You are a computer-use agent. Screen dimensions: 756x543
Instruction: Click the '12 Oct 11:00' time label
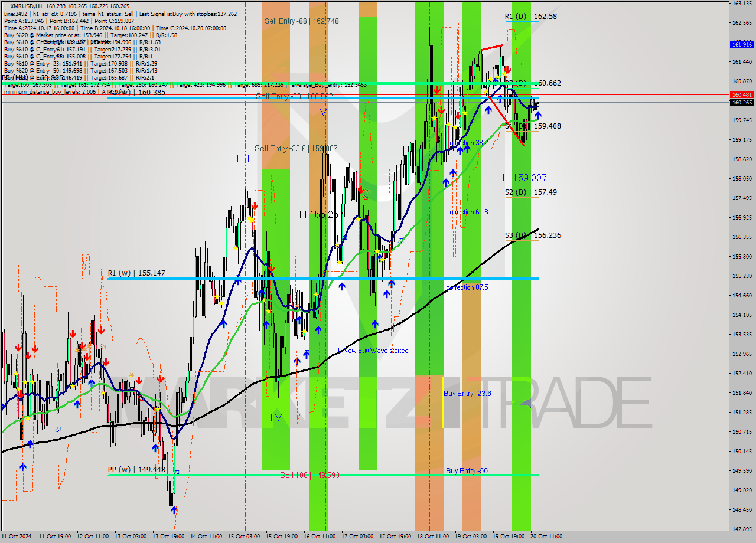point(92,537)
